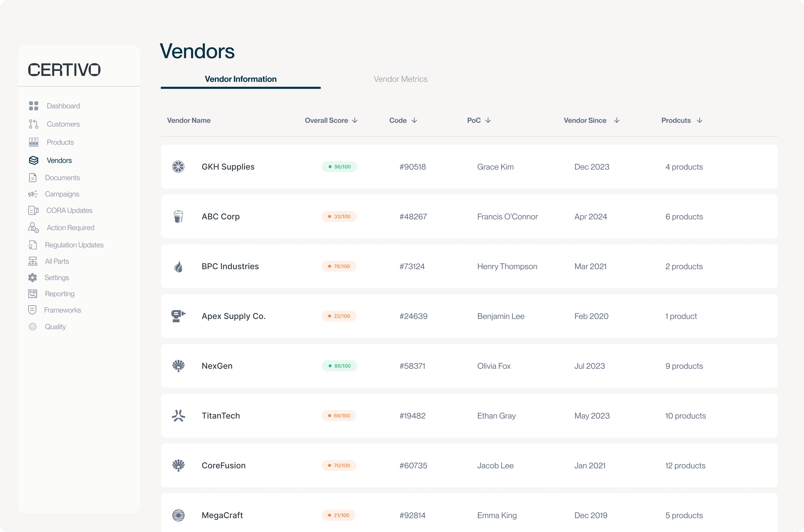Click the Dashboard grid icon
804x532 pixels.
(x=33, y=106)
